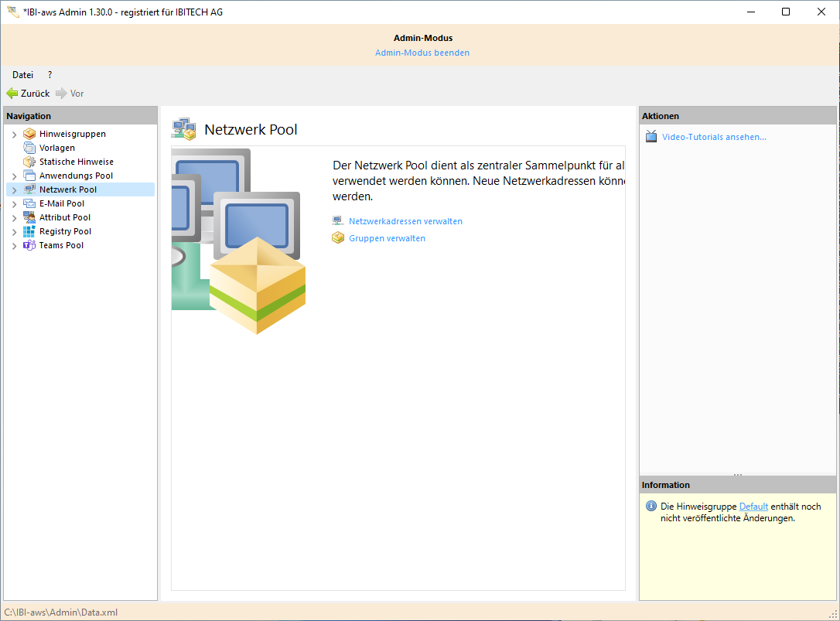Open the Datei menu
The image size is (840, 621).
click(22, 75)
